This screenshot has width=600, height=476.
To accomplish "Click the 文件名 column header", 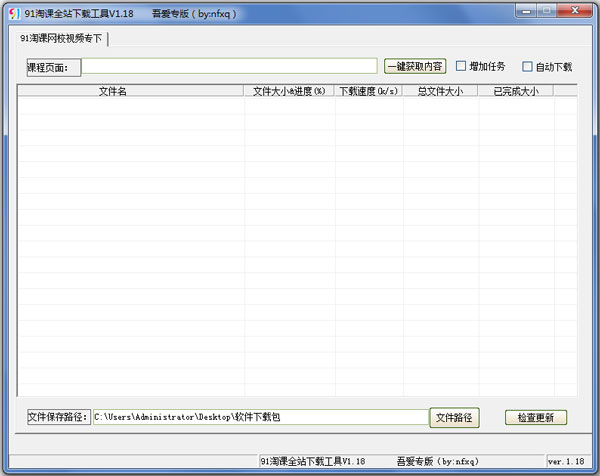I will 131,91.
